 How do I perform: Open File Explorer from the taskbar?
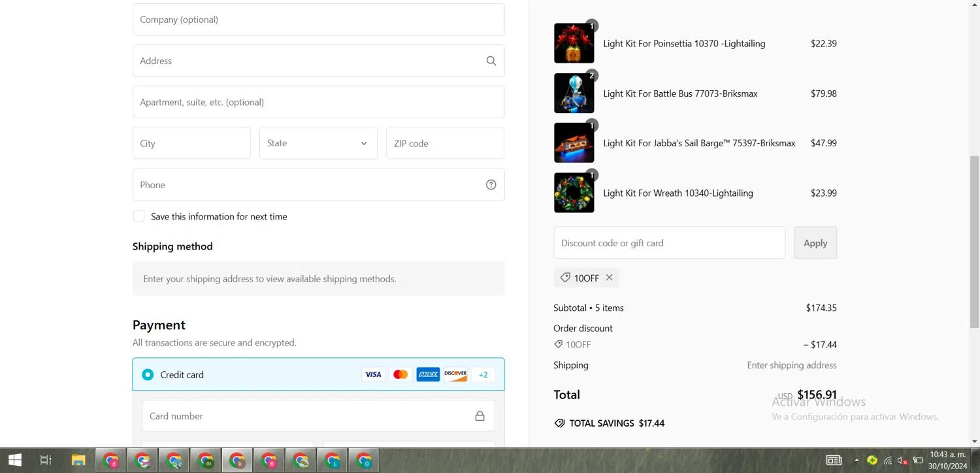tap(78, 461)
